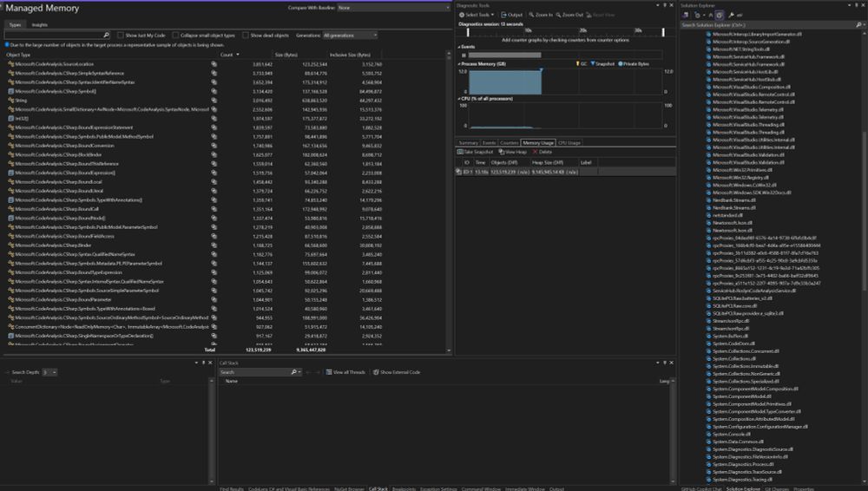
Task: Select the ID 1 snapshot row
Action: 565,172
